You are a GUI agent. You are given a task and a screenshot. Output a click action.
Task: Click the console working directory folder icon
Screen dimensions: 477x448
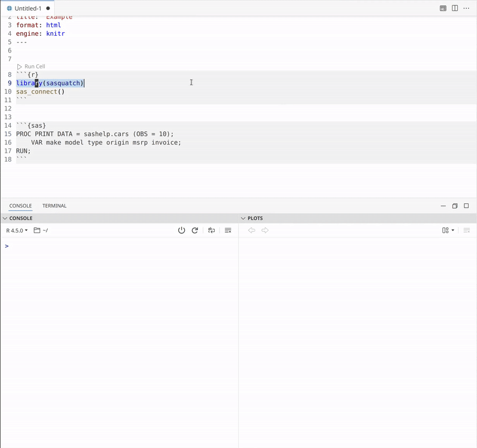37,230
